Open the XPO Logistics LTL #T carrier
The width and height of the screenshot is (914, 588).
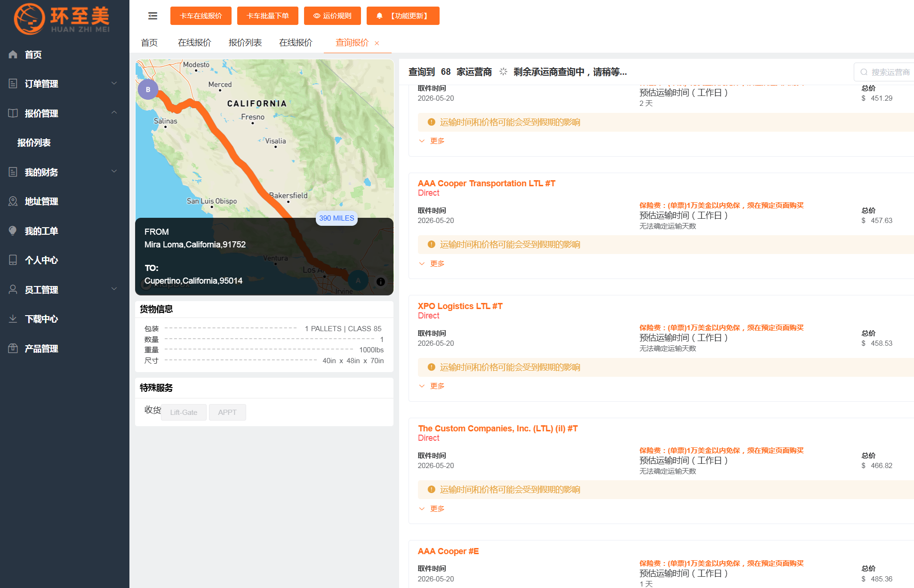point(460,306)
